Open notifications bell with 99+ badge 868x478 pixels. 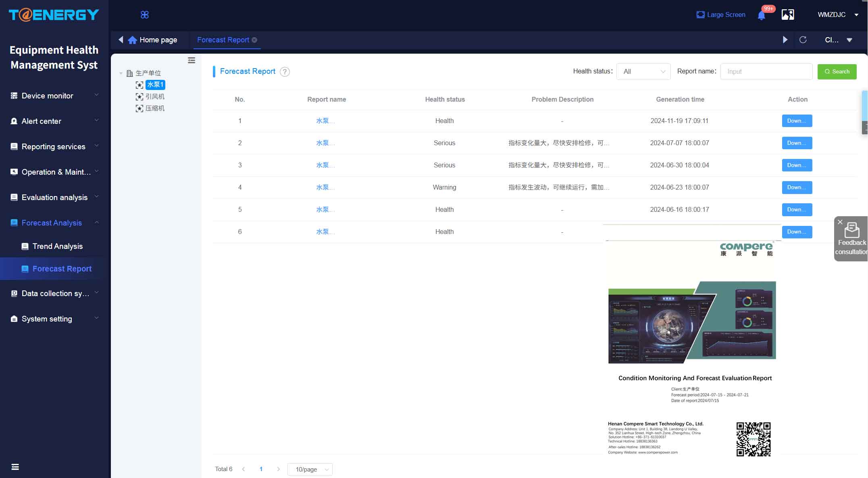click(x=762, y=15)
